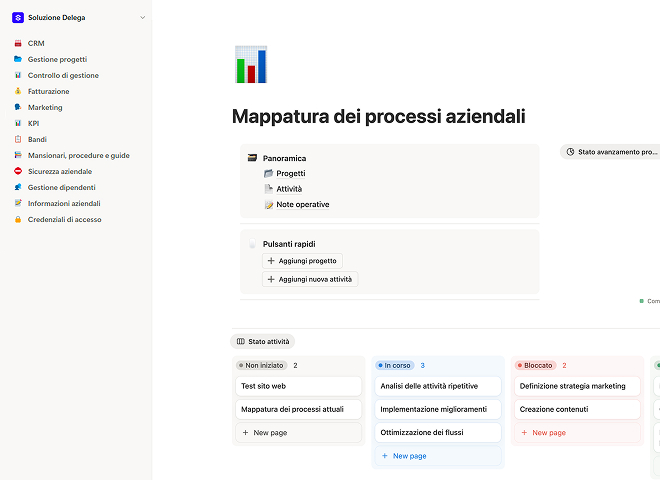Open Ottimizzazione dei flussi card
The width and height of the screenshot is (660, 480).
point(438,432)
